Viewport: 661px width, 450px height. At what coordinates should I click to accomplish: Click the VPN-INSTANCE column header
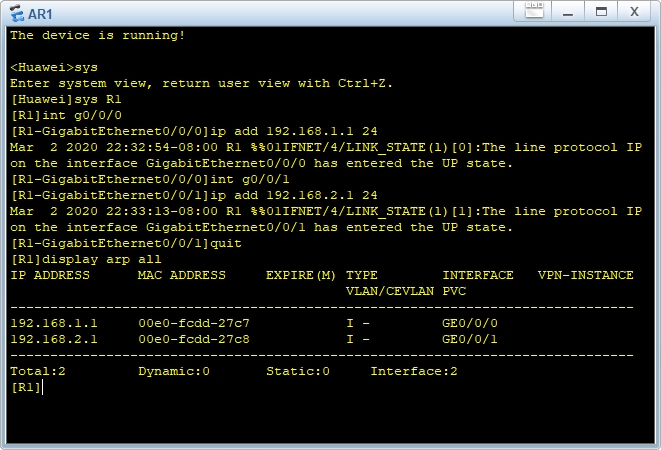coord(585,275)
